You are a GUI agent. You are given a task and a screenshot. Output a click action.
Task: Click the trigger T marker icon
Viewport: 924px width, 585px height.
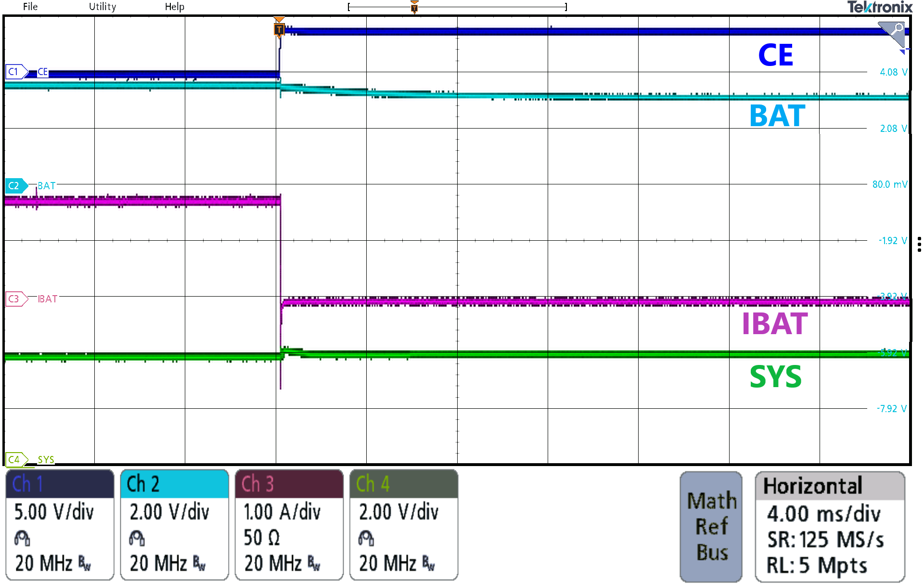click(x=280, y=30)
